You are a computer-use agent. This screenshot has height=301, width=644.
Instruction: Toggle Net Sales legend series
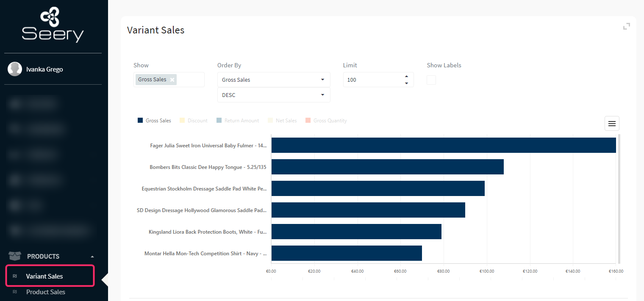click(x=282, y=121)
